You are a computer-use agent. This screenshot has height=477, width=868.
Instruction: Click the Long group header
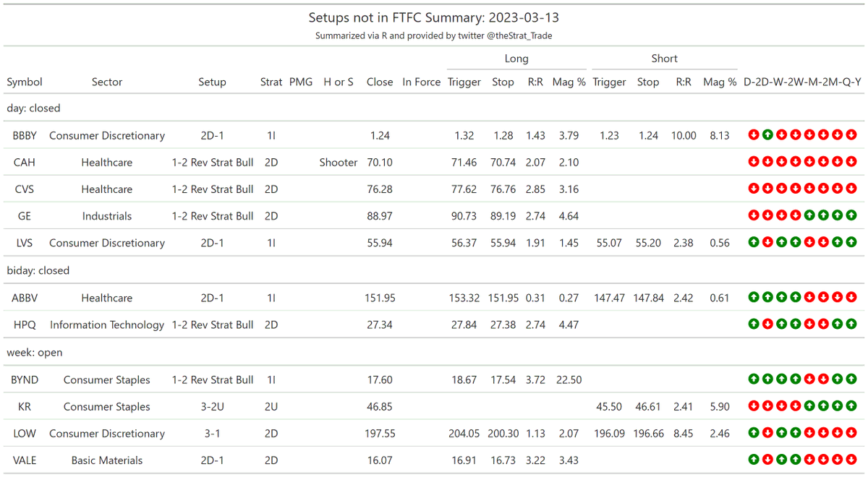pyautogui.click(x=516, y=59)
